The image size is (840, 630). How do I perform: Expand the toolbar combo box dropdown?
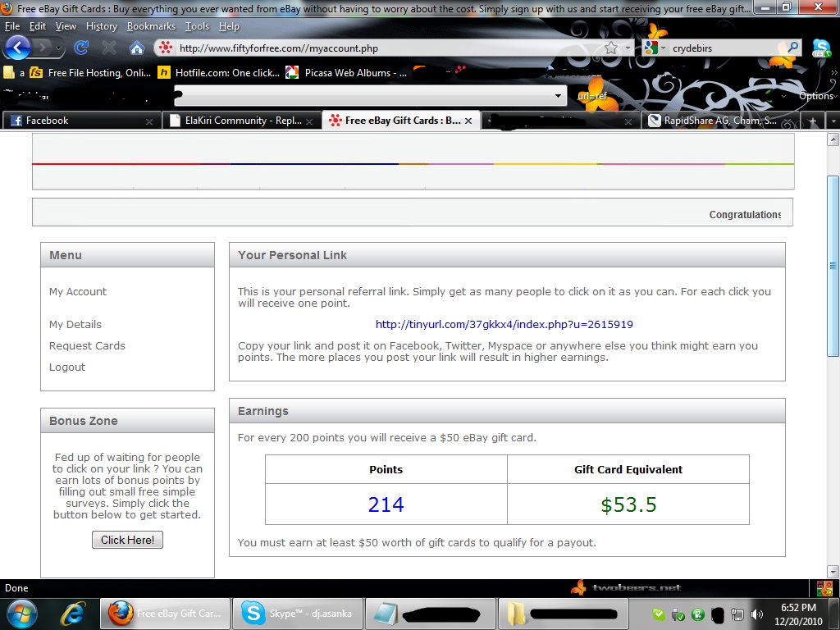558,96
